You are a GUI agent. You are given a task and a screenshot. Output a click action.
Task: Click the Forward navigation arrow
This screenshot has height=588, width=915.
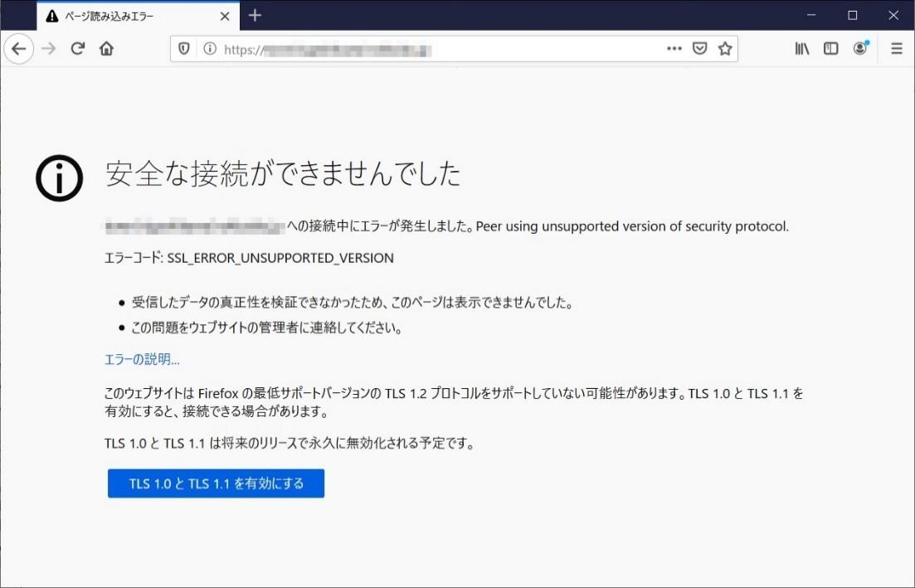(x=49, y=49)
